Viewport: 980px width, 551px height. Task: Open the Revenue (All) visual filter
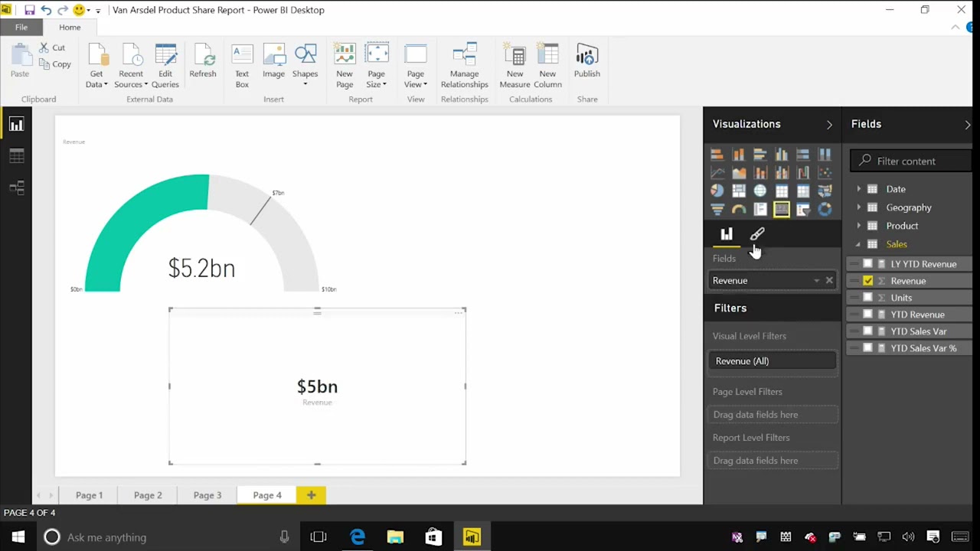[773, 361]
